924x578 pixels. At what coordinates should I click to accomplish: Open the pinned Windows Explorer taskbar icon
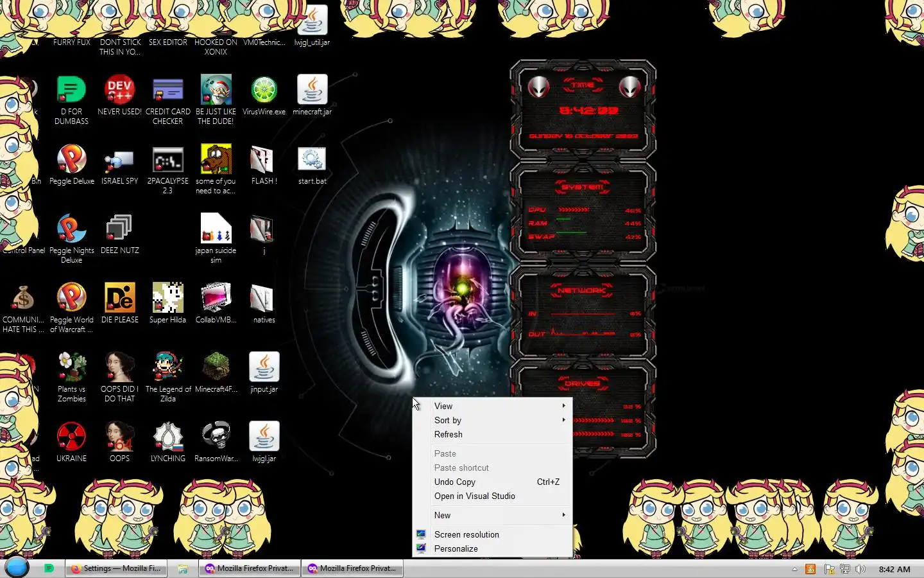pyautogui.click(x=183, y=568)
